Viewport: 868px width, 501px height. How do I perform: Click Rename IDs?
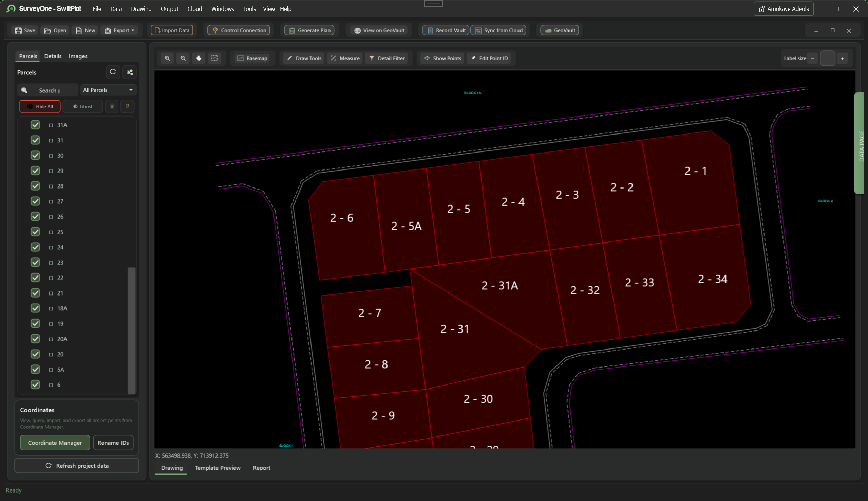tap(113, 443)
